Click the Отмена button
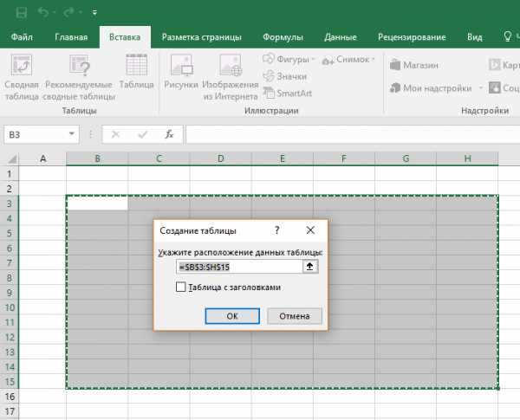The image size is (520, 420). [x=295, y=316]
